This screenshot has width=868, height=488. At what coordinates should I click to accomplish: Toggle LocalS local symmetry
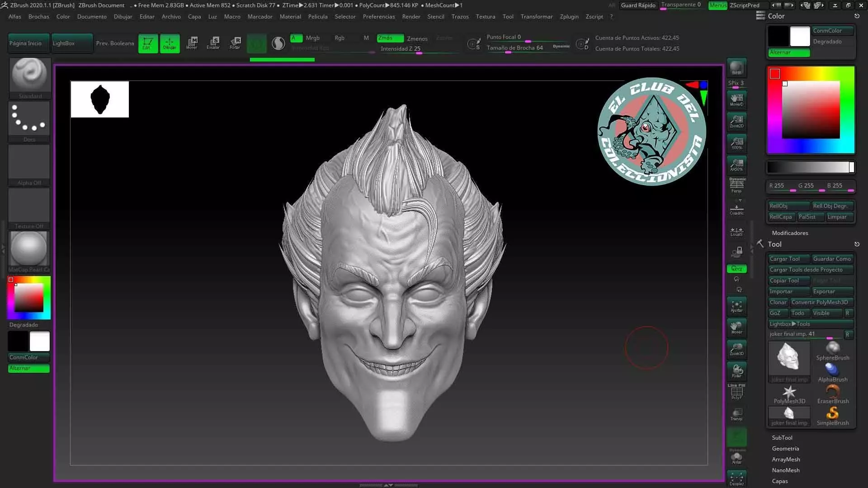click(x=736, y=231)
